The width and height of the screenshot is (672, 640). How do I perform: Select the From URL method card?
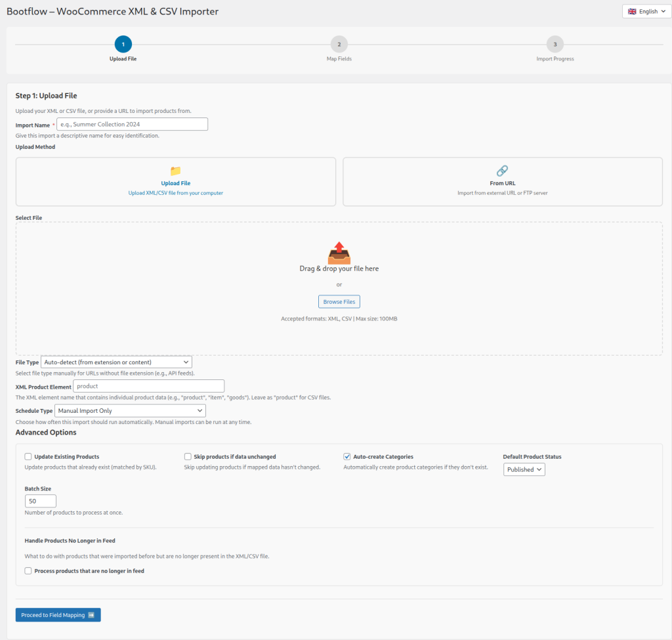pos(502,181)
